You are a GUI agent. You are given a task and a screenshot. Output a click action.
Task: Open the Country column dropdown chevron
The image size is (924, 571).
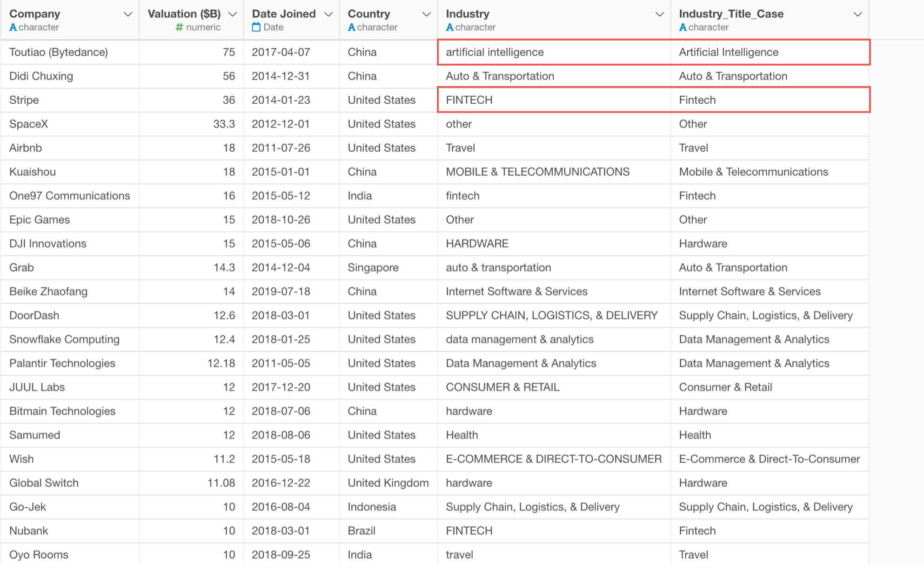click(426, 14)
